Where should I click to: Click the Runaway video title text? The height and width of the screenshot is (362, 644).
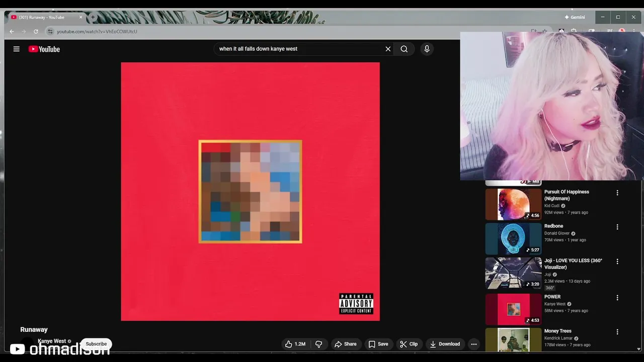(34, 330)
